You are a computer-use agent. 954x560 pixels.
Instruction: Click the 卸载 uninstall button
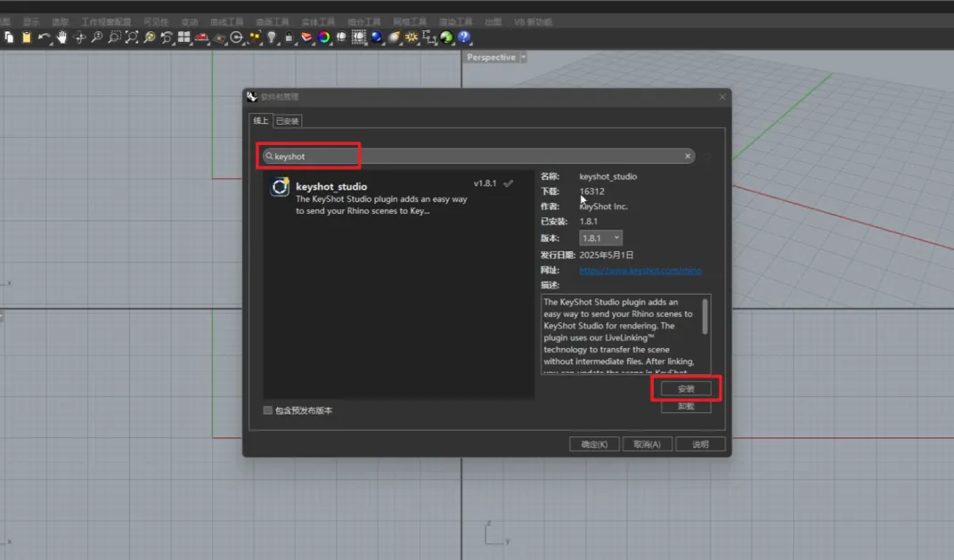[686, 406]
